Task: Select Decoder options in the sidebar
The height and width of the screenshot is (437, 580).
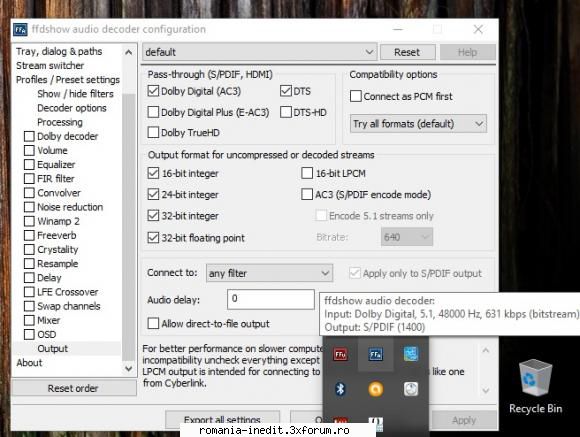Action: tap(72, 108)
